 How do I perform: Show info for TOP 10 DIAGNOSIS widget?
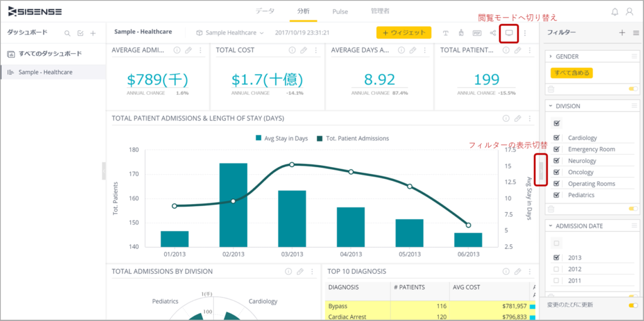tap(506, 271)
